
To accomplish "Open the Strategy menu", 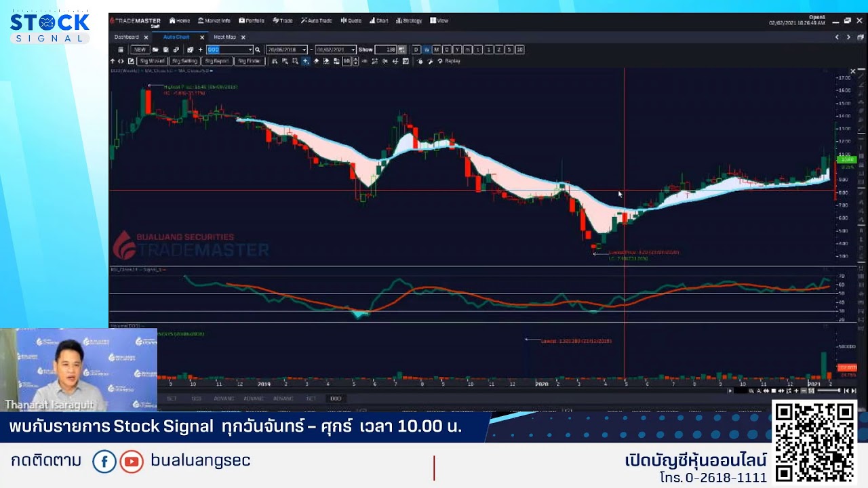I will coord(409,20).
